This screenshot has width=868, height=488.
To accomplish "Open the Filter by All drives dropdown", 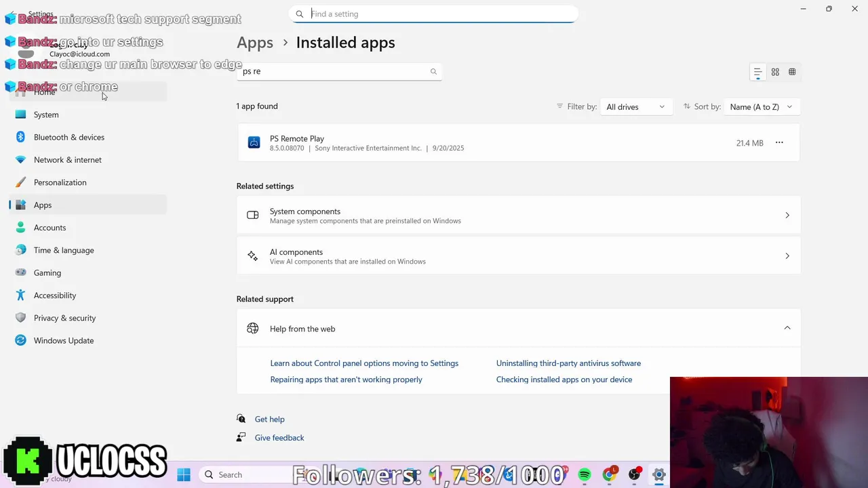I will tap(636, 106).
